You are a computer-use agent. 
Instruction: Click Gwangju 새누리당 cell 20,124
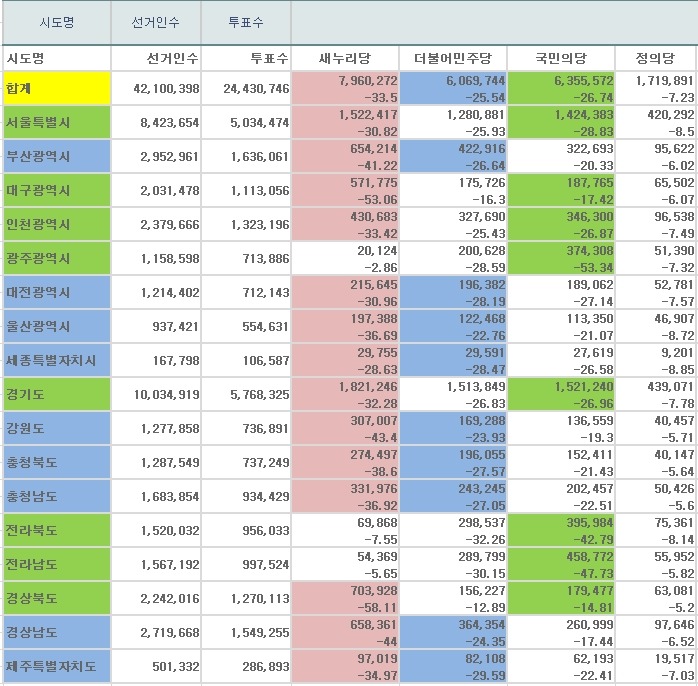tap(345, 258)
